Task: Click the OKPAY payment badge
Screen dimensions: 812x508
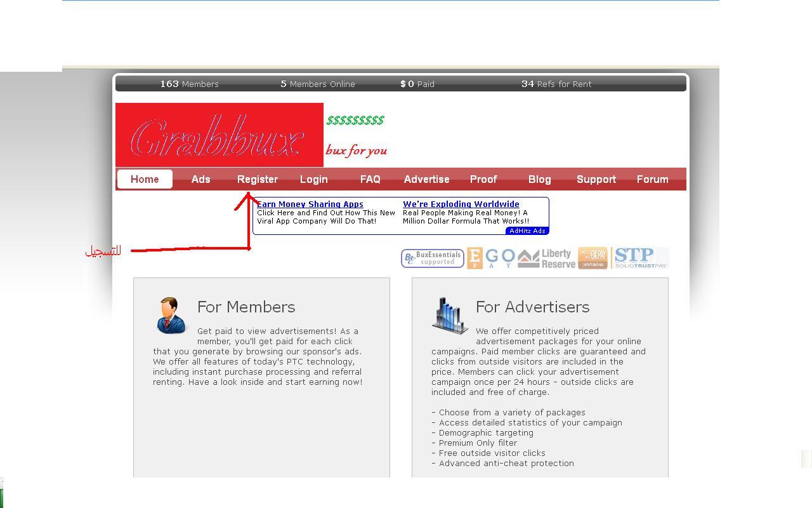Action: 593,258
